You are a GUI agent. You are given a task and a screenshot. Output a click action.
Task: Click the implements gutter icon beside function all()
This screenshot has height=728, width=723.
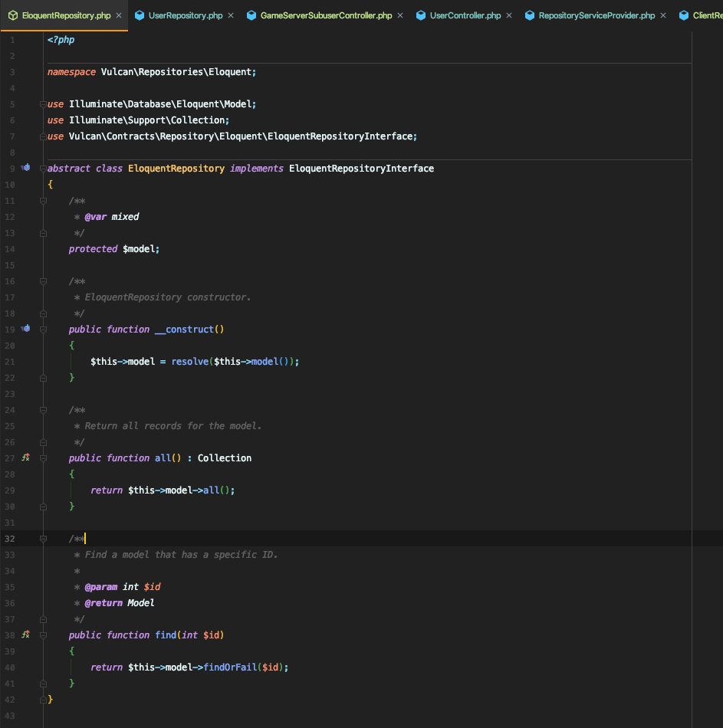25,457
